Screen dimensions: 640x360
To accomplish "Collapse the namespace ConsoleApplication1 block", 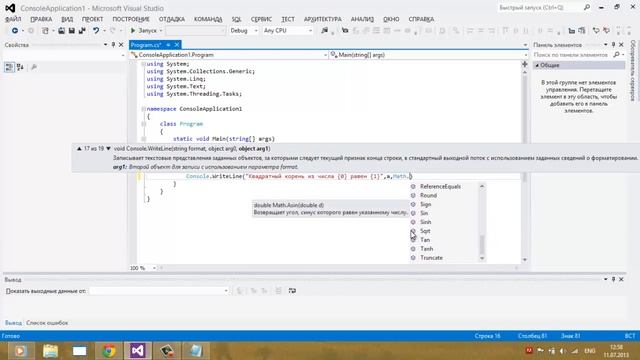I will point(143,109).
